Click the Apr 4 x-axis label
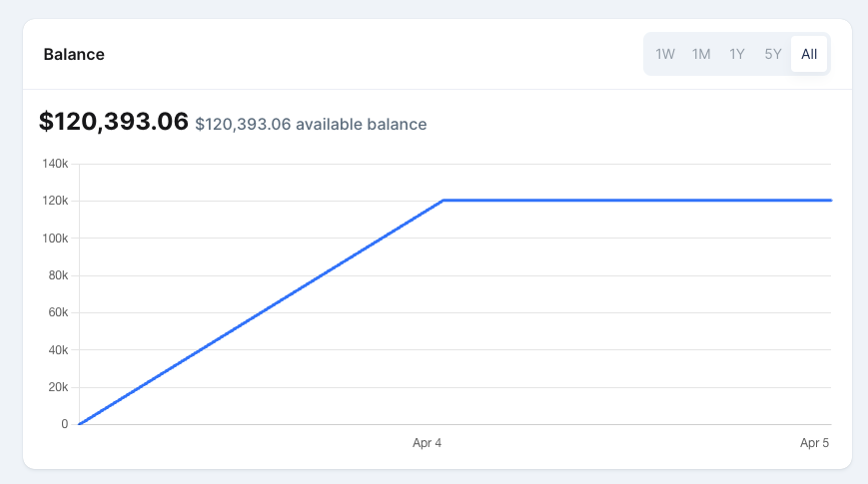This screenshot has width=868, height=484. tap(428, 442)
